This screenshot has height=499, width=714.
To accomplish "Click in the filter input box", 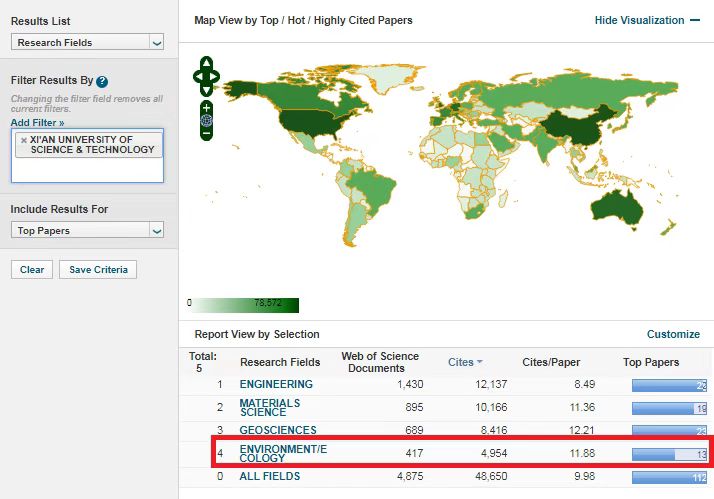I will (87, 169).
